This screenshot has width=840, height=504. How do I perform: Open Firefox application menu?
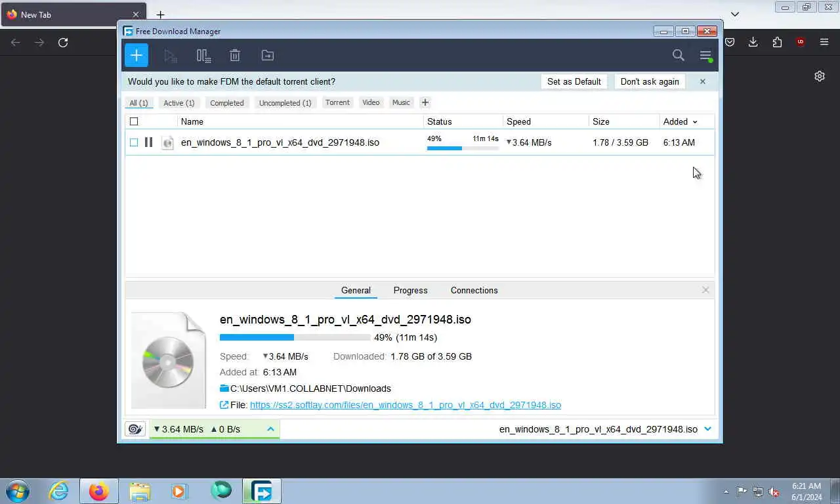[824, 42]
